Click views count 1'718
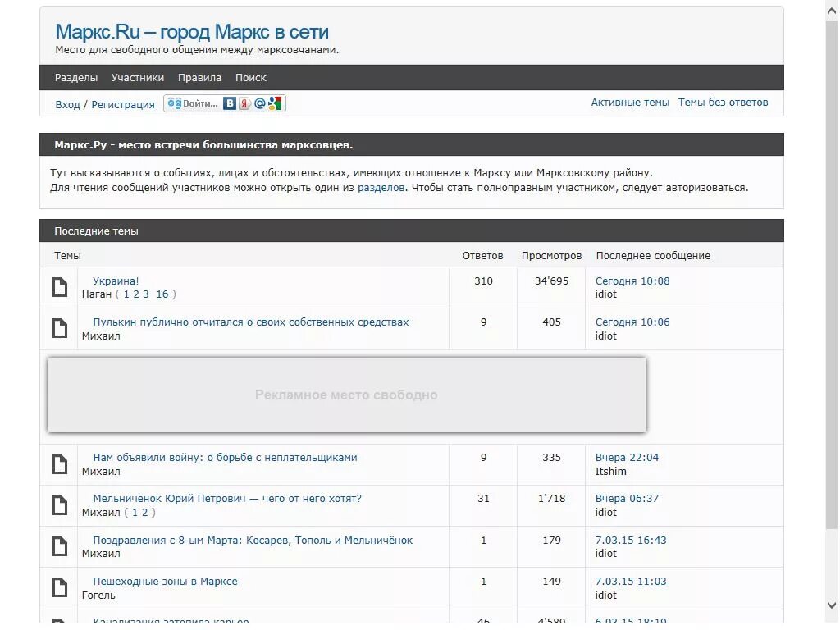840x630 pixels. 551,498
